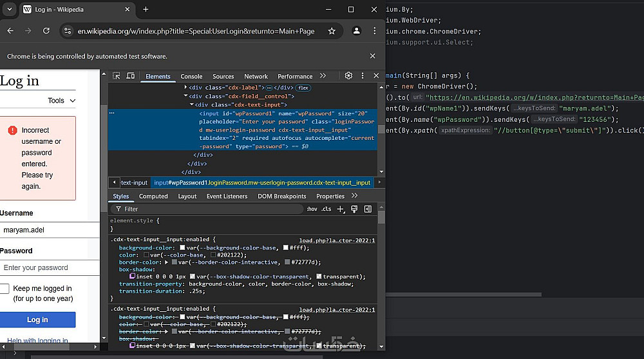Check the Keep me logged in checkbox
Viewport: 644px width, 359px height.
click(4, 289)
